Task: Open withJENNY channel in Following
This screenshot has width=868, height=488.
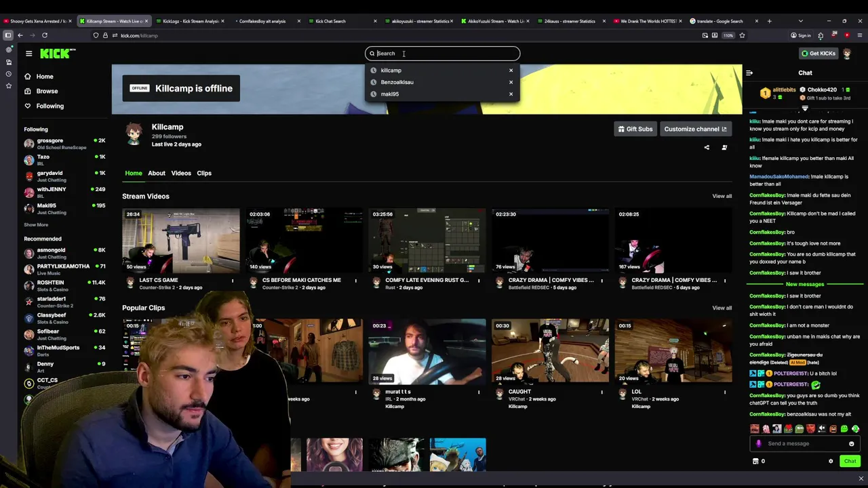Action: pos(64,192)
